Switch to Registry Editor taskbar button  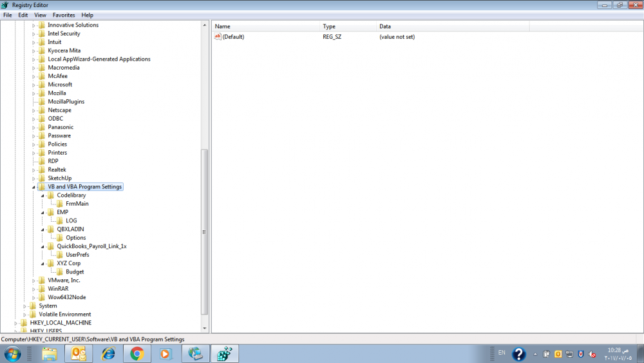225,354
